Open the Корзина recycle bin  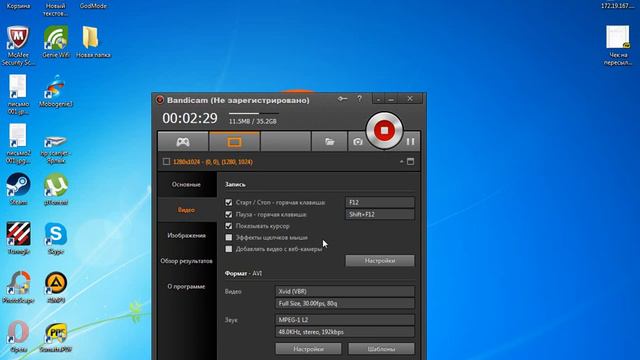18,6
